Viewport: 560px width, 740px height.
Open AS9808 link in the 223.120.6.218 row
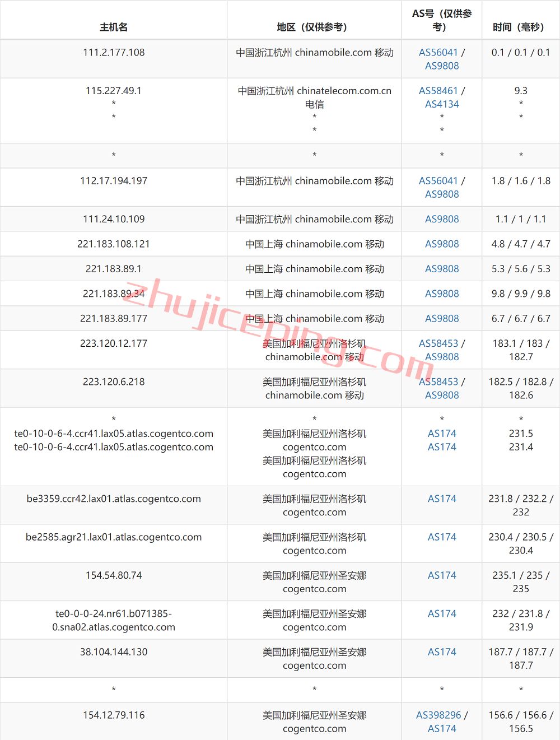click(x=442, y=395)
